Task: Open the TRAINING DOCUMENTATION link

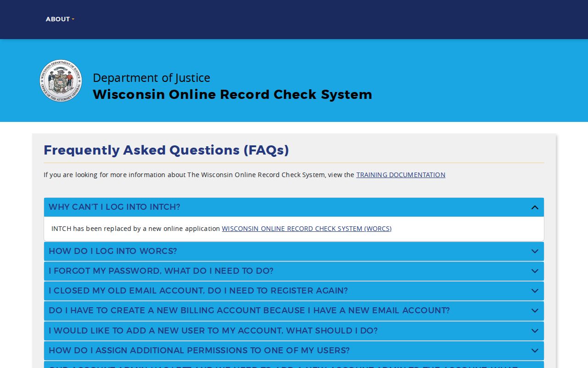Action: (401, 175)
